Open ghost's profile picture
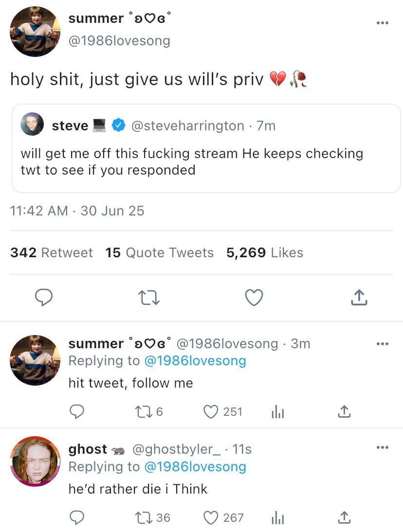403x532 pixels. 34,461
